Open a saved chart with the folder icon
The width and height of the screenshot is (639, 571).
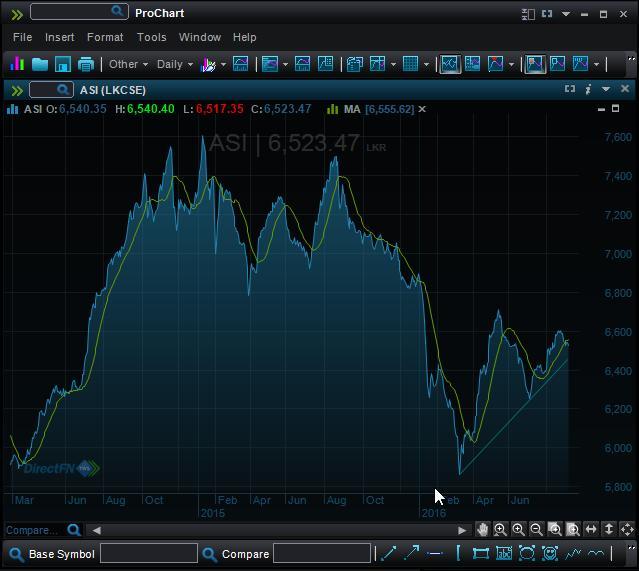click(40, 64)
